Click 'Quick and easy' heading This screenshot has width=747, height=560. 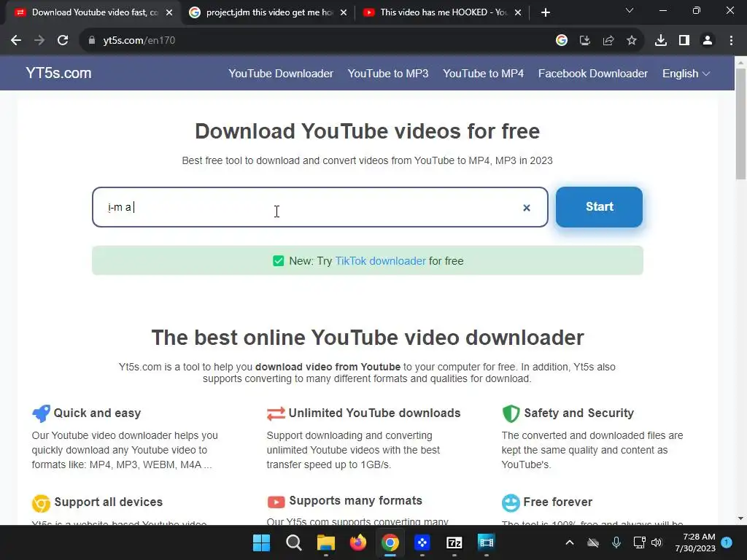(97, 413)
